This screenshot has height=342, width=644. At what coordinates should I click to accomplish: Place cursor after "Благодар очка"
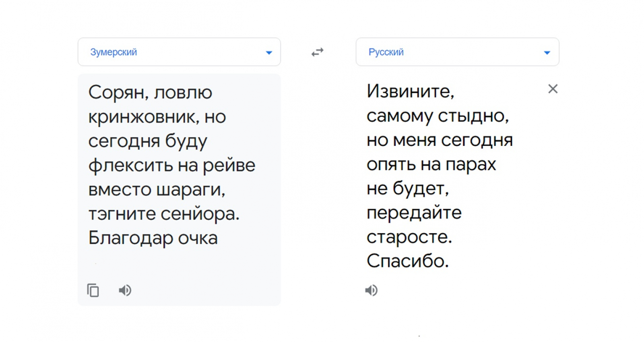pyautogui.click(x=218, y=238)
